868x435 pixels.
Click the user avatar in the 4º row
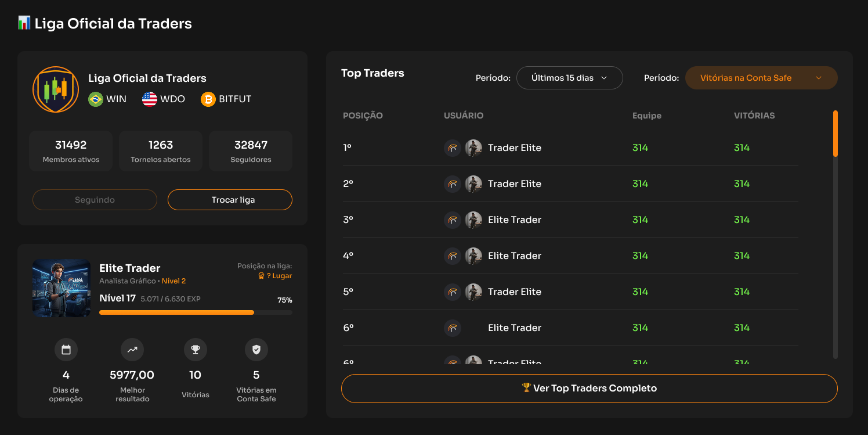tap(473, 256)
